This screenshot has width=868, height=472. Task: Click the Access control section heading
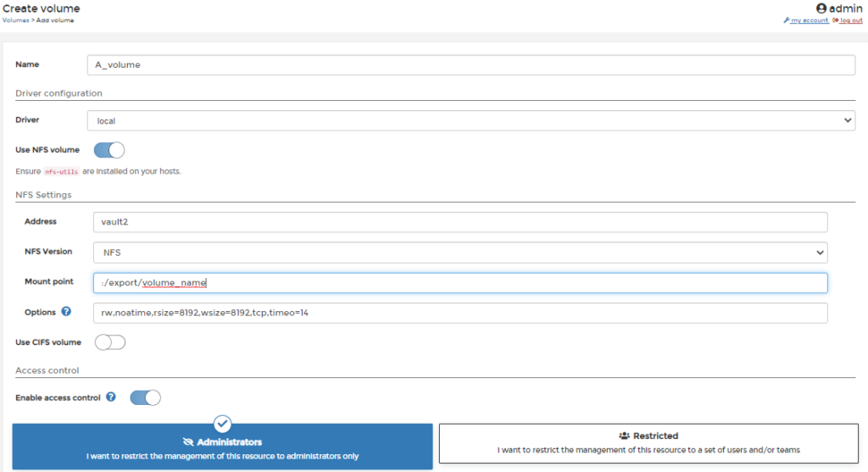47,370
